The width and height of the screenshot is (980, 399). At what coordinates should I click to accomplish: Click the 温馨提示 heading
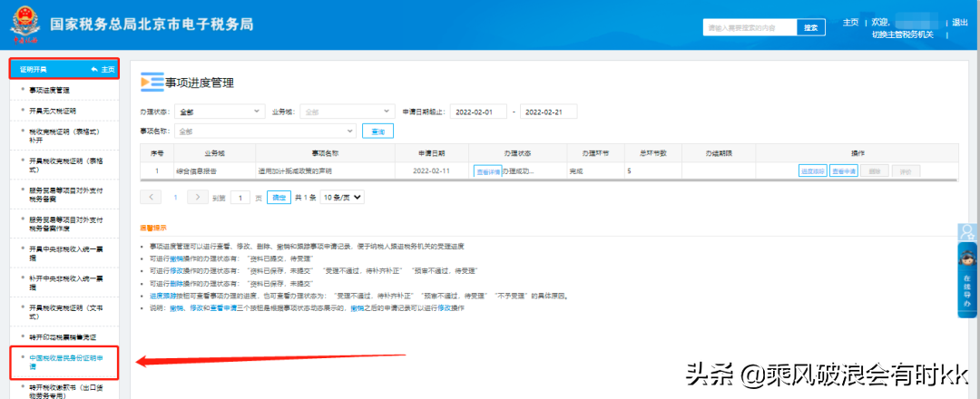pos(153,228)
